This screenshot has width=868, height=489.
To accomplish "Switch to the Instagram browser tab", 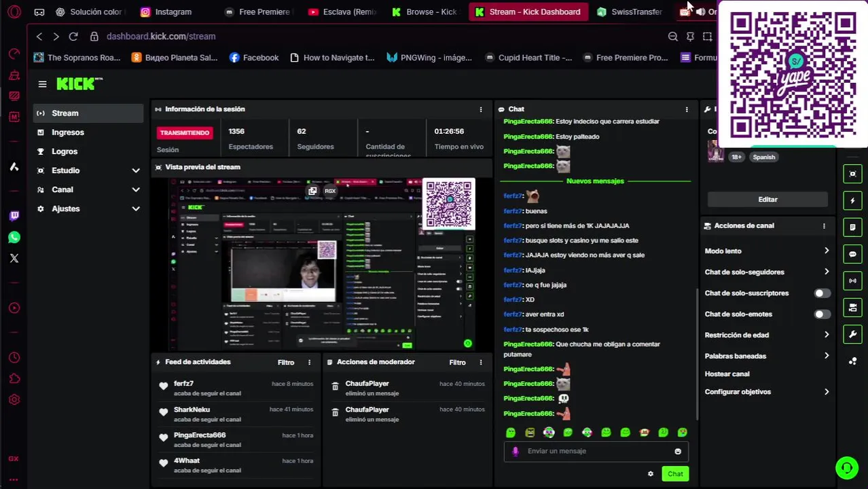I will 173,12.
